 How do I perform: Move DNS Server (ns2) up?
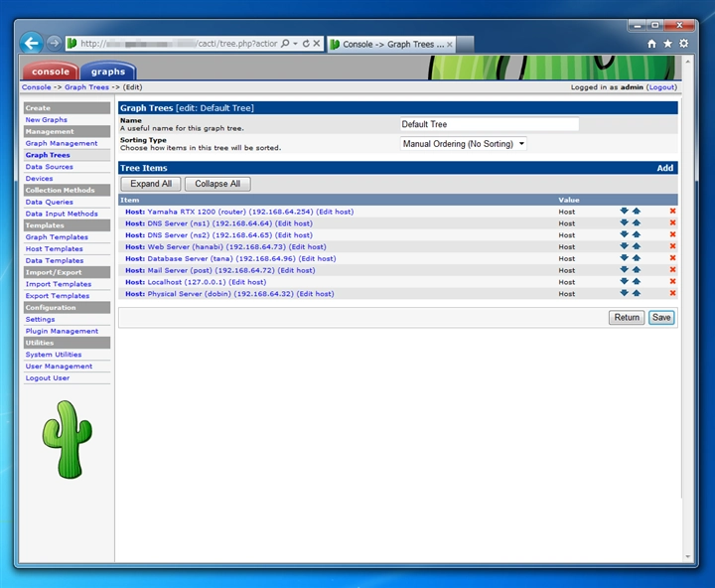click(637, 234)
